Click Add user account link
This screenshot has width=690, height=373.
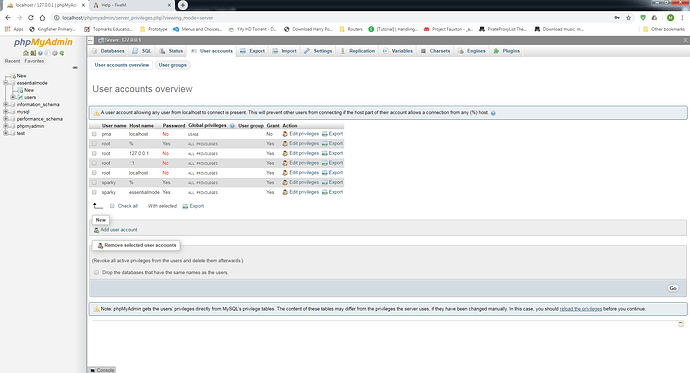click(119, 230)
